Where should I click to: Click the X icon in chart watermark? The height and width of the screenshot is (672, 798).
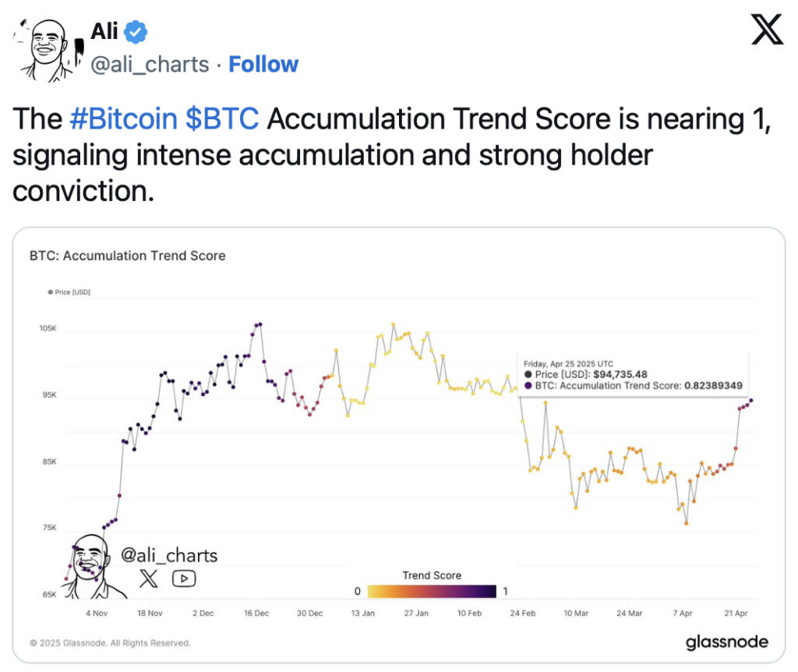click(148, 578)
